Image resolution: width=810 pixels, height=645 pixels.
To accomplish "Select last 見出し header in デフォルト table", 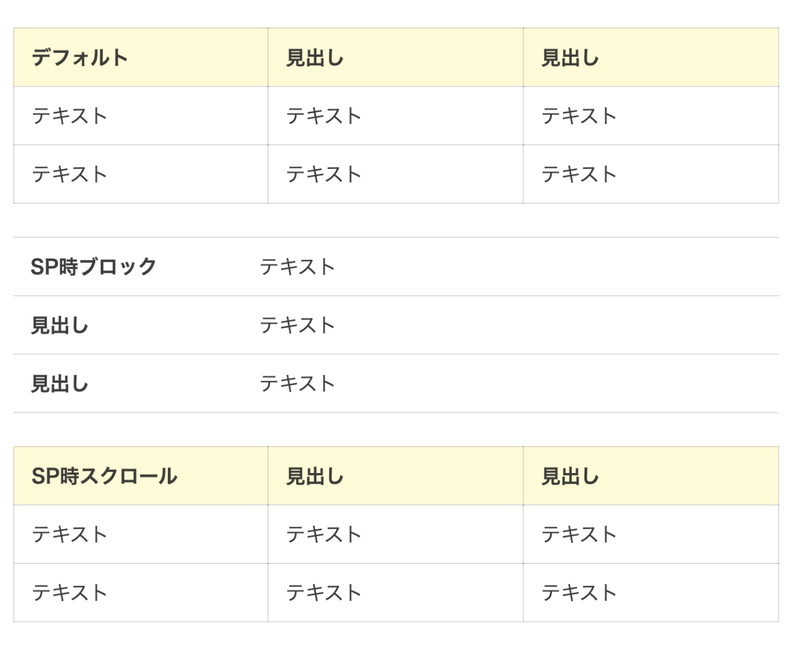I will pyautogui.click(x=570, y=58).
